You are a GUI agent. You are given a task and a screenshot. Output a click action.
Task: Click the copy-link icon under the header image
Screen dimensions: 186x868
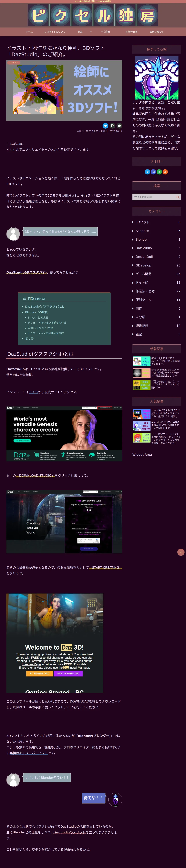[112, 126]
